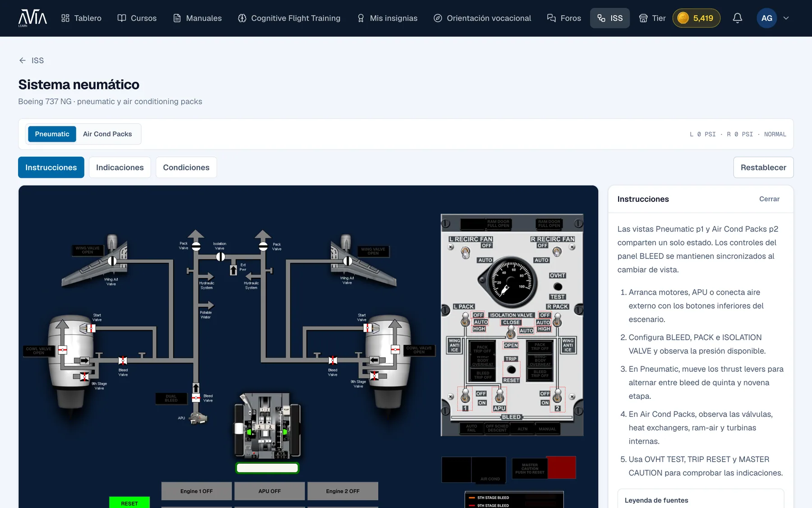Click the right Wing A/I Valve symbol
812x508 pixels.
[x=347, y=261]
